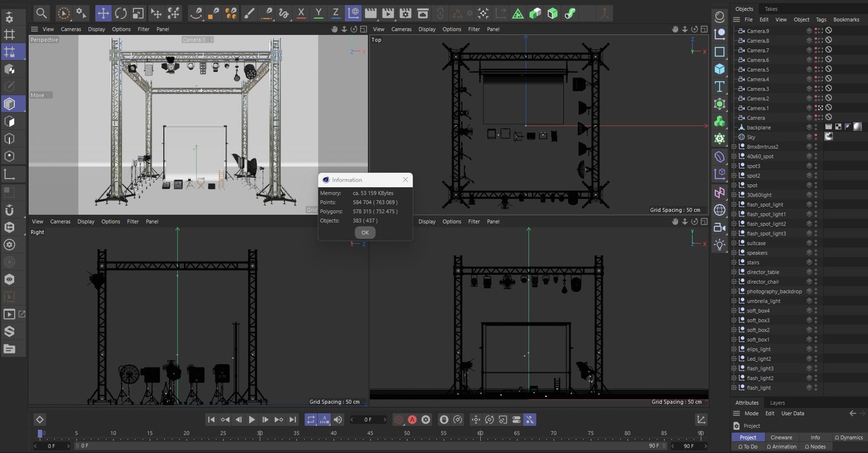Screen dimensions: 868x453
Task: Select the Text spline tool icon
Action: [x=719, y=86]
